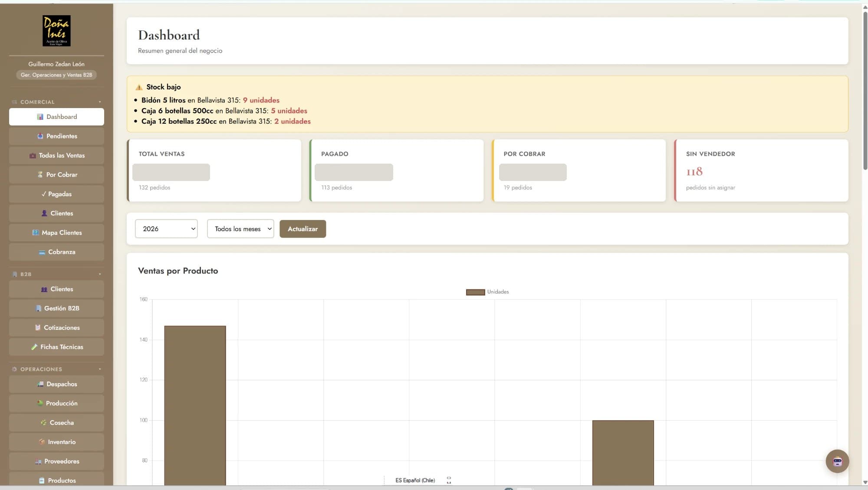Viewport: 868px width, 490px height.
Task: Click the Cobranza card icon
Action: coord(42,252)
